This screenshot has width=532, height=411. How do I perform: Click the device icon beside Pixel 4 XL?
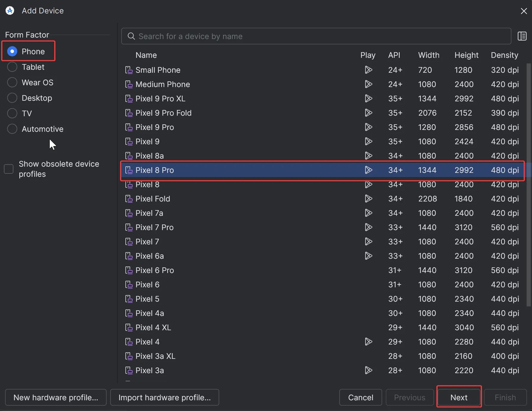coord(129,328)
